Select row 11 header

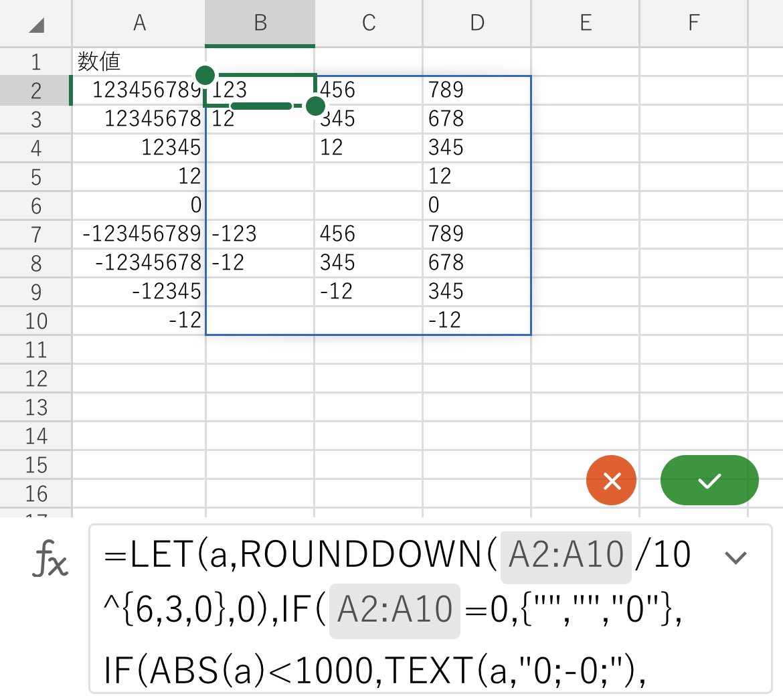tap(36, 349)
